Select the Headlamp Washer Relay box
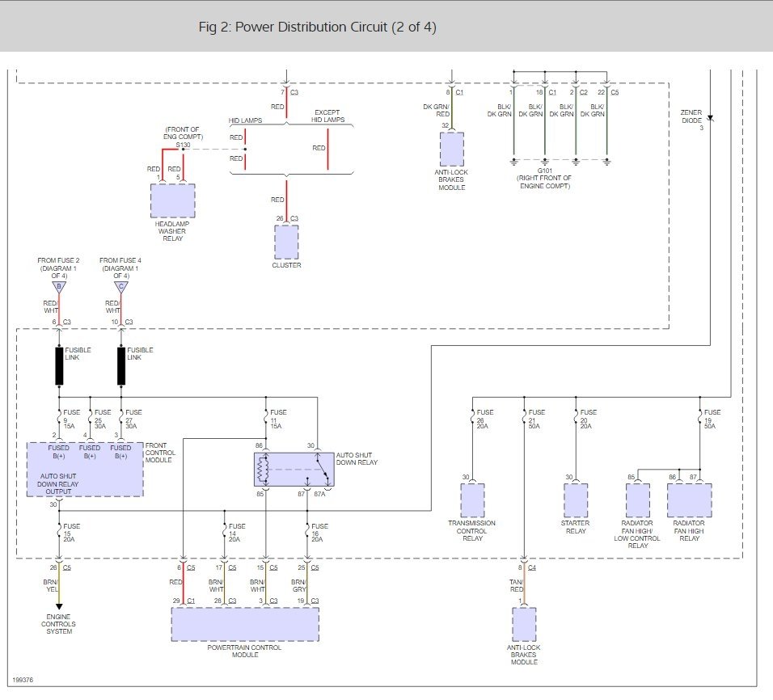This screenshot has width=773, height=700. coord(172,200)
